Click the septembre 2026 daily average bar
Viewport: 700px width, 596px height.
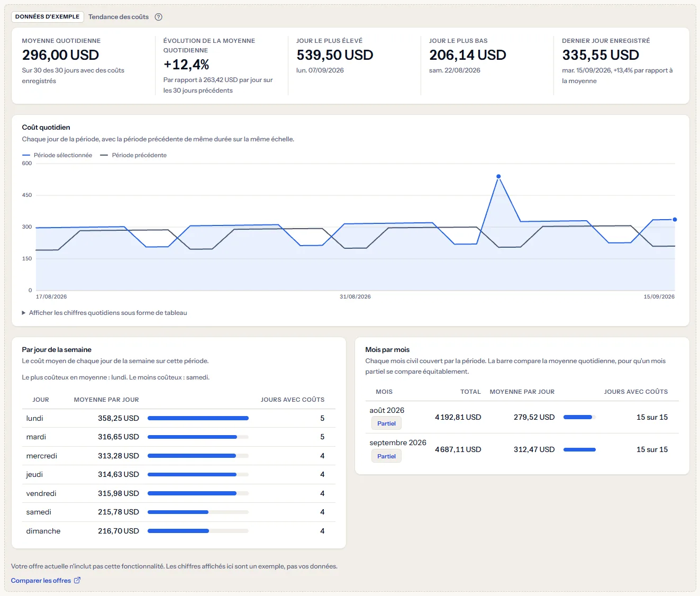579,449
